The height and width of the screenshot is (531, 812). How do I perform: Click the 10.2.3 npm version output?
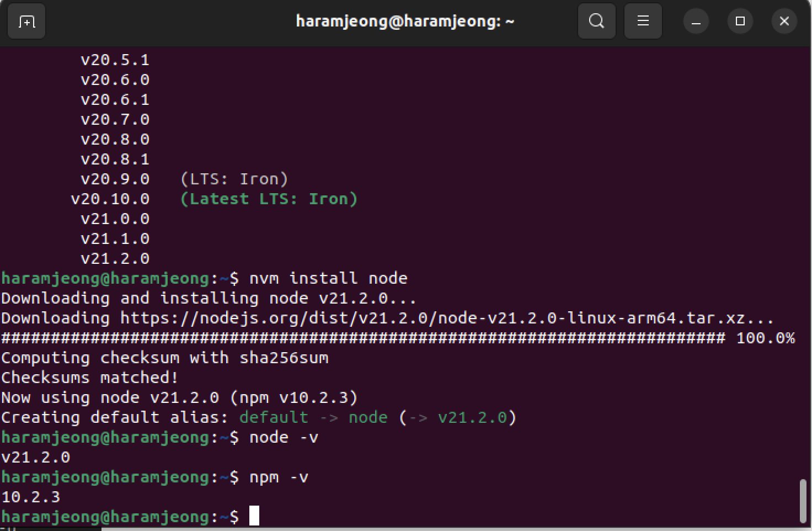pos(31,497)
